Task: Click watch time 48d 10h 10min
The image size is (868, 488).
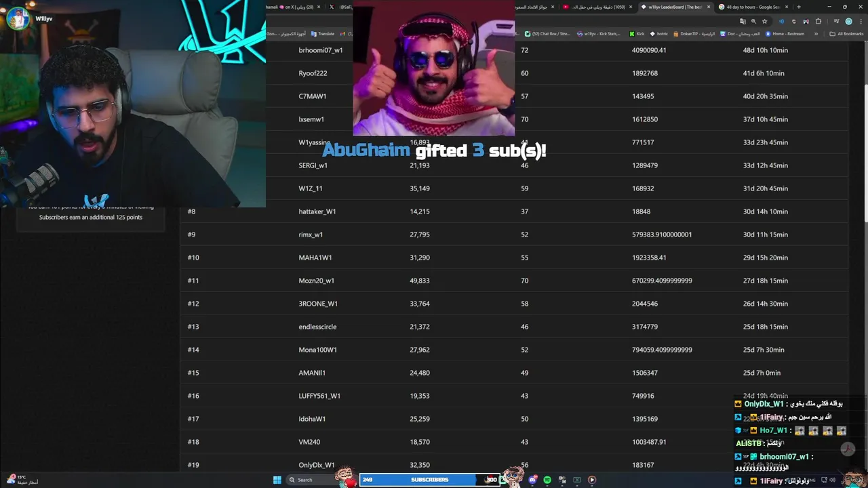Action: pos(766,50)
